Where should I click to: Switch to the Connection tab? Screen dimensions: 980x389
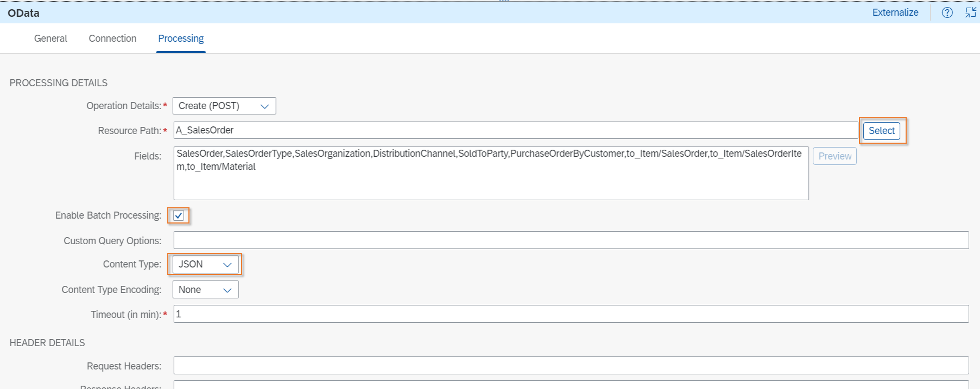click(112, 39)
